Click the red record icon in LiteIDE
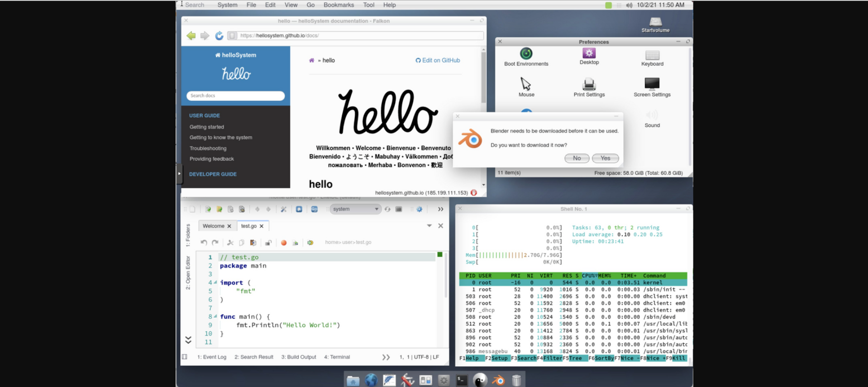The width and height of the screenshot is (868, 387). pyautogui.click(x=284, y=243)
